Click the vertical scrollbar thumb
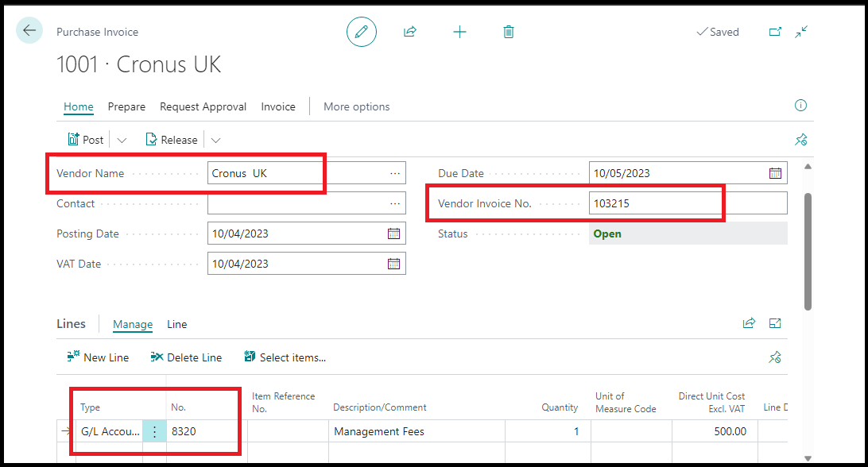This screenshot has width=868, height=467. [808, 250]
